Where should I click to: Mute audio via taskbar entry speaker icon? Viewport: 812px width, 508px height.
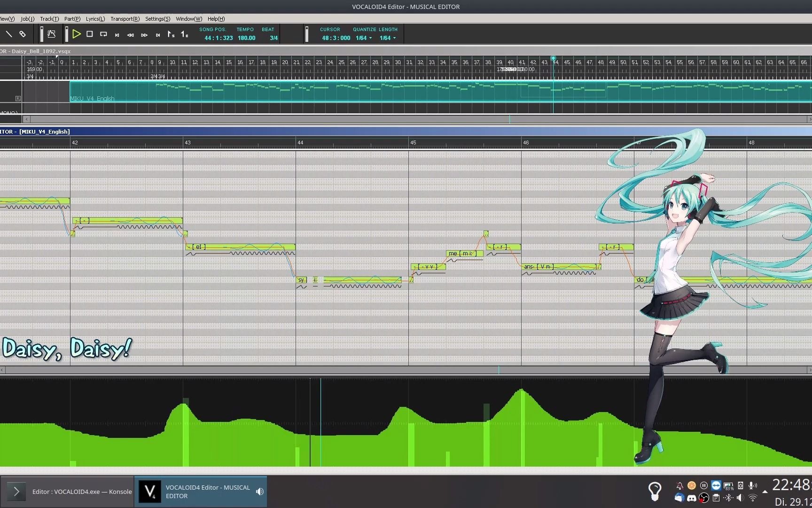(x=259, y=492)
